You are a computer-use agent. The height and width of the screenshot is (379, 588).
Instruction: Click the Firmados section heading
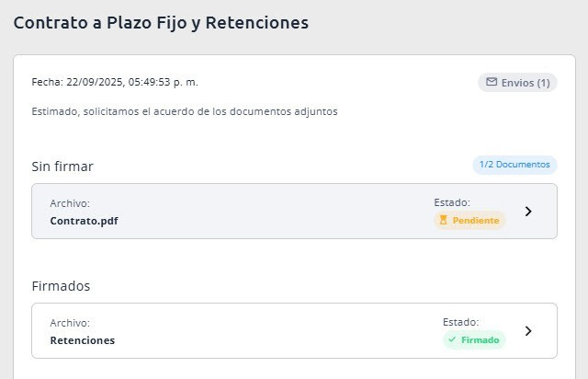61,286
